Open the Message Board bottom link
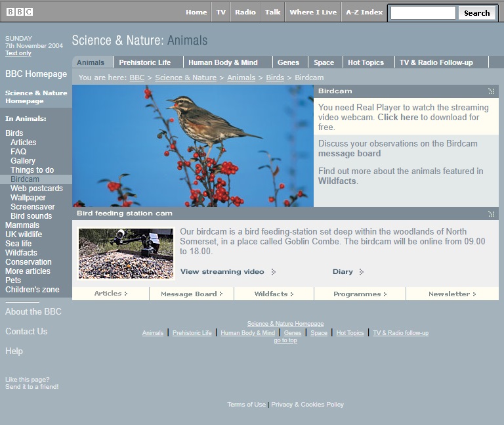Image resolution: width=504 pixels, height=425 pixels. coord(191,294)
